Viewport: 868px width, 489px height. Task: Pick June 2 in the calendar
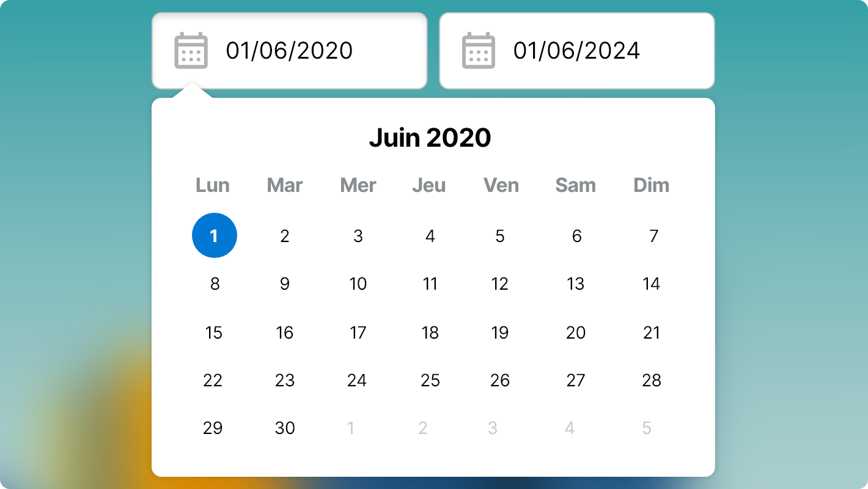click(x=285, y=236)
